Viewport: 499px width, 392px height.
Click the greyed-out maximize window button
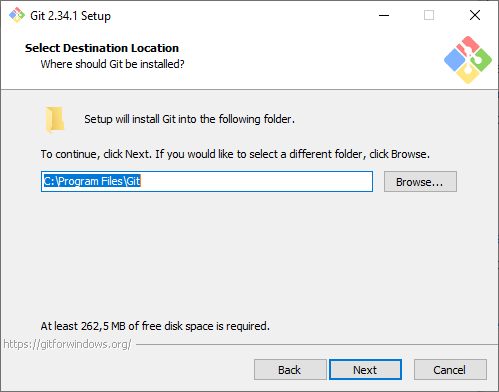click(x=429, y=15)
